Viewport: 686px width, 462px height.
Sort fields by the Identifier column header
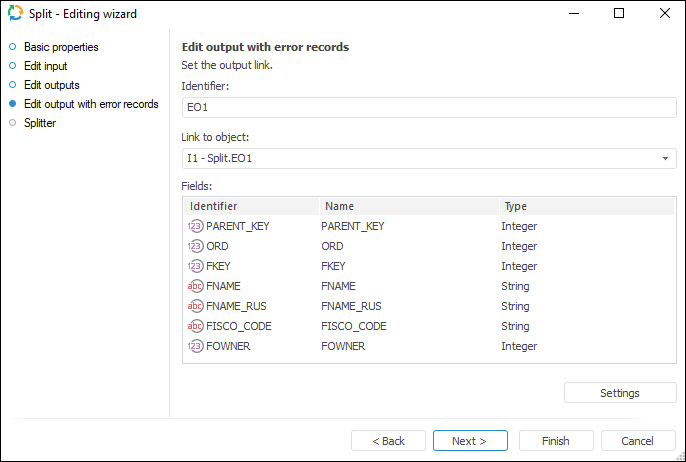click(250, 206)
